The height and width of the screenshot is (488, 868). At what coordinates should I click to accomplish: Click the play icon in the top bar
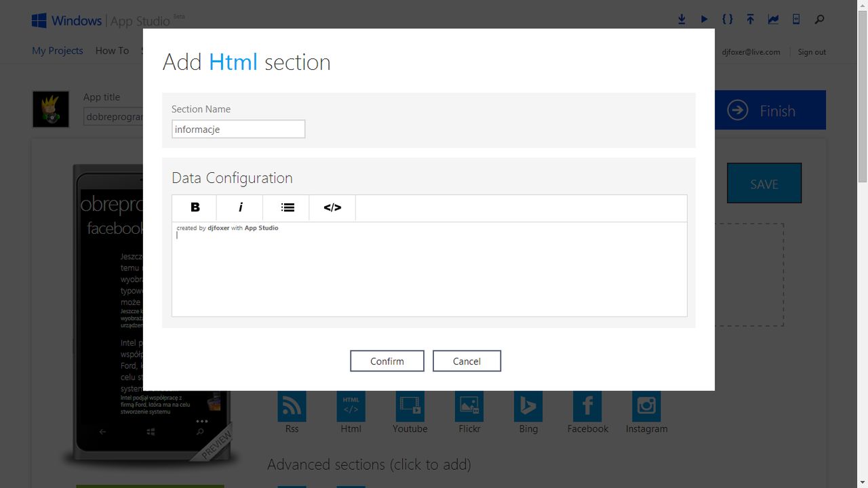click(x=705, y=20)
